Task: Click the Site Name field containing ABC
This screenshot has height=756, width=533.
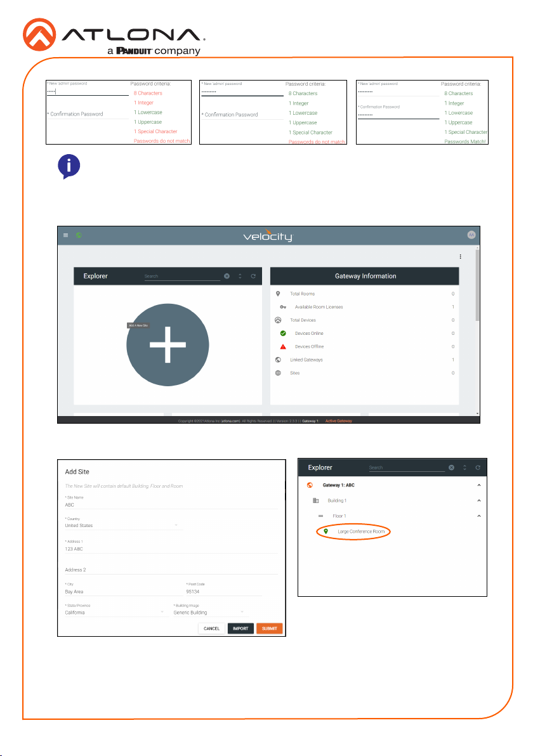Action: click(x=171, y=505)
